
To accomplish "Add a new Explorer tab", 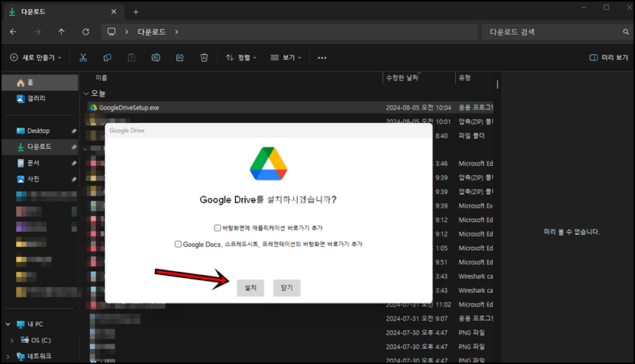I will tap(136, 12).
